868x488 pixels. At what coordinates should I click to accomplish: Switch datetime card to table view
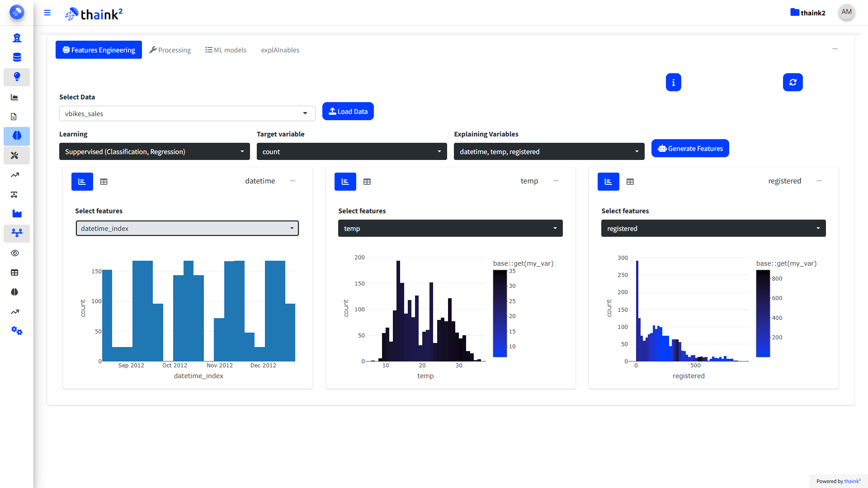[x=104, y=182]
